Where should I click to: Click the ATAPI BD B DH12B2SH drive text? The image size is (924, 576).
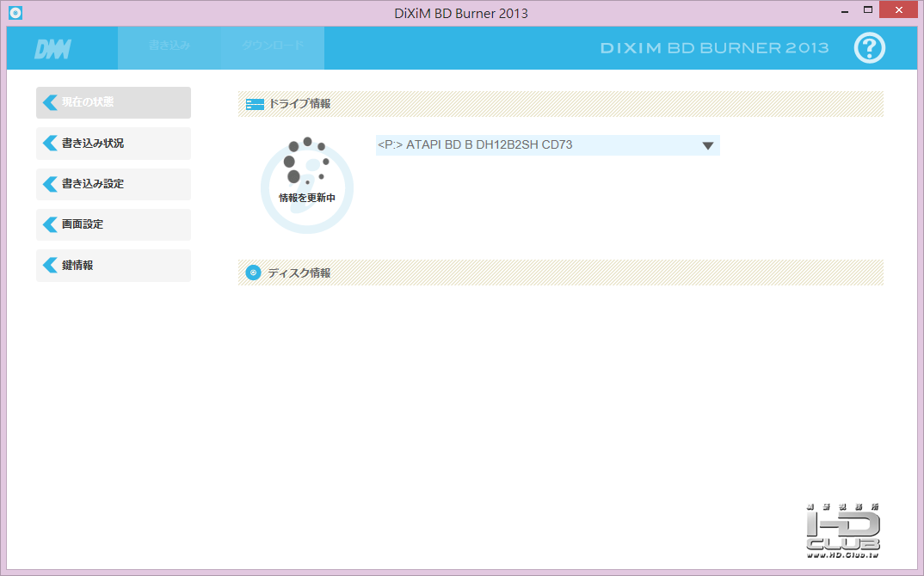(x=475, y=145)
